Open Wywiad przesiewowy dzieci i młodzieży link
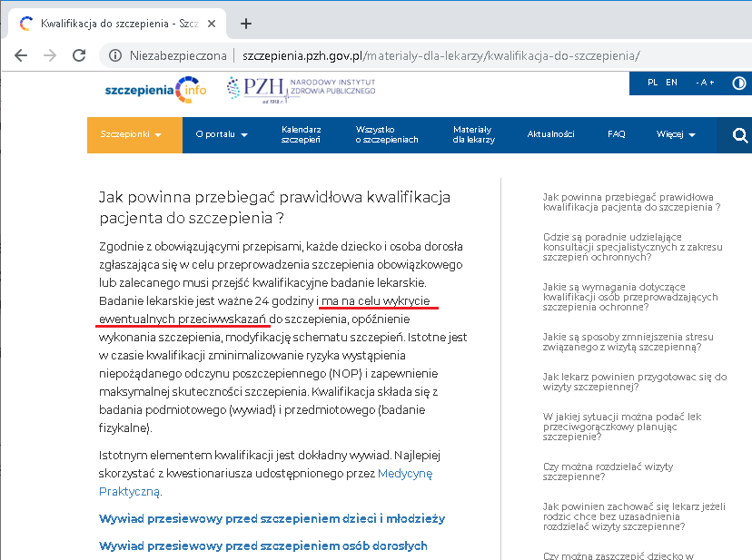Screen dimensions: 752x560 (x=272, y=519)
